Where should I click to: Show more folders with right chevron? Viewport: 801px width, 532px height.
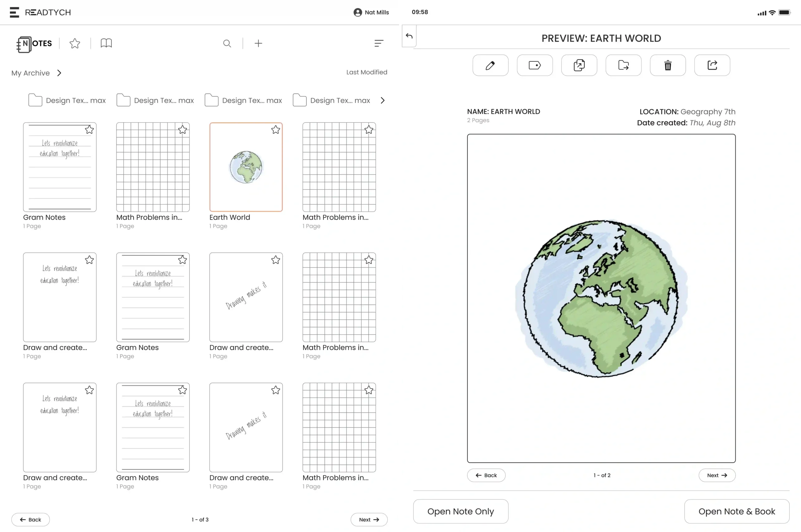pos(383,100)
